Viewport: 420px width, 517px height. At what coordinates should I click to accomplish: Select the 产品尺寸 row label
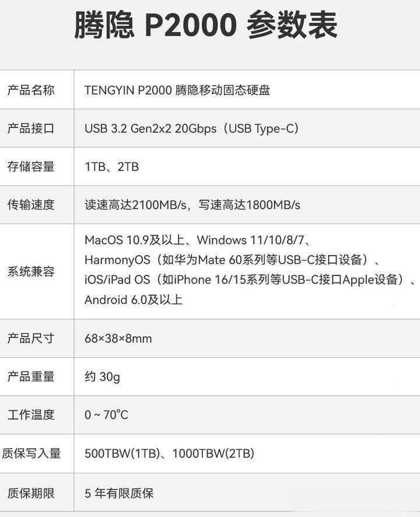(x=31, y=338)
